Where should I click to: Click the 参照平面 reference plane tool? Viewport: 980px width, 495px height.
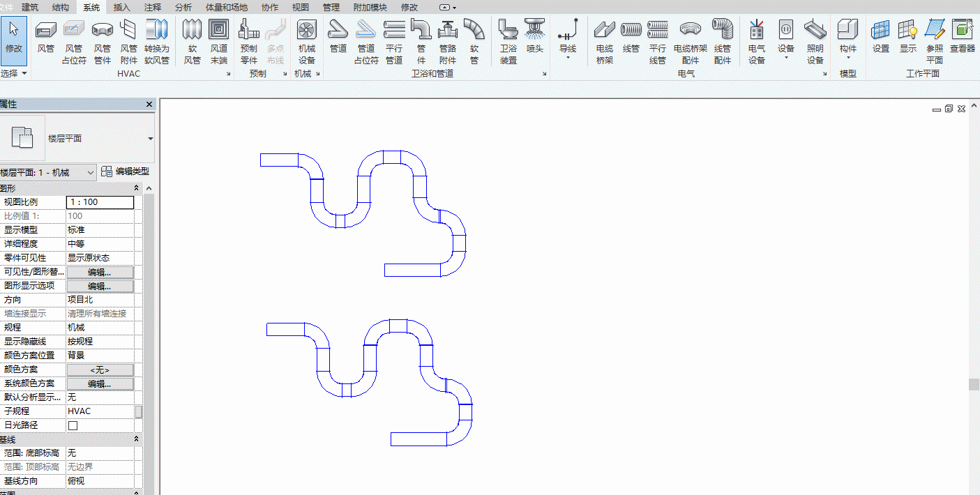pyautogui.click(x=935, y=40)
